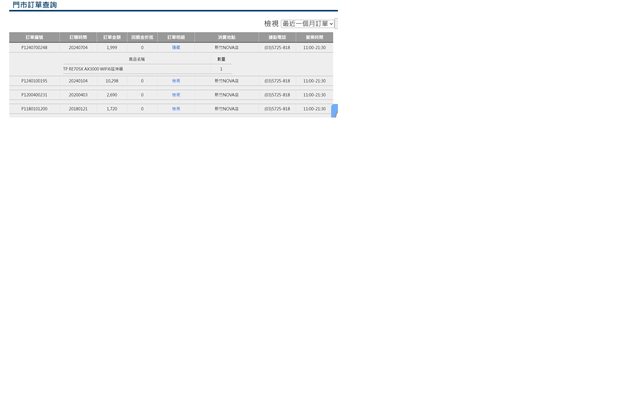
Task: Click the 消費地點 column header
Action: 226,37
